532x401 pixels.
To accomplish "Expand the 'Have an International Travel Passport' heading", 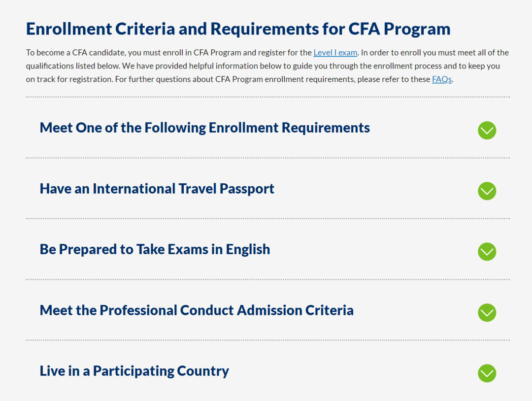I will click(x=157, y=189).
